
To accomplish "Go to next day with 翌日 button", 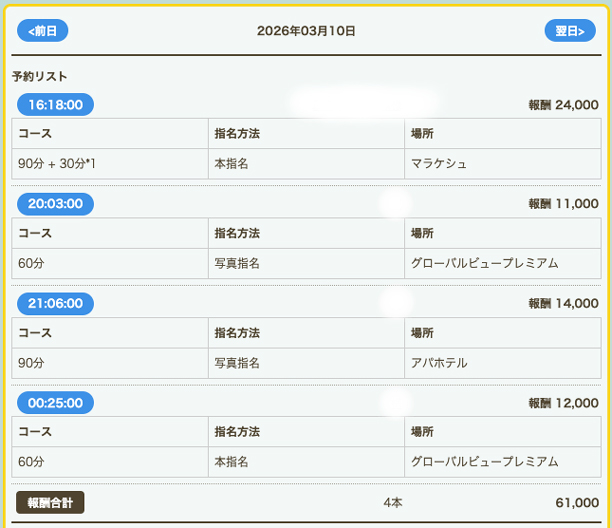I will [569, 31].
